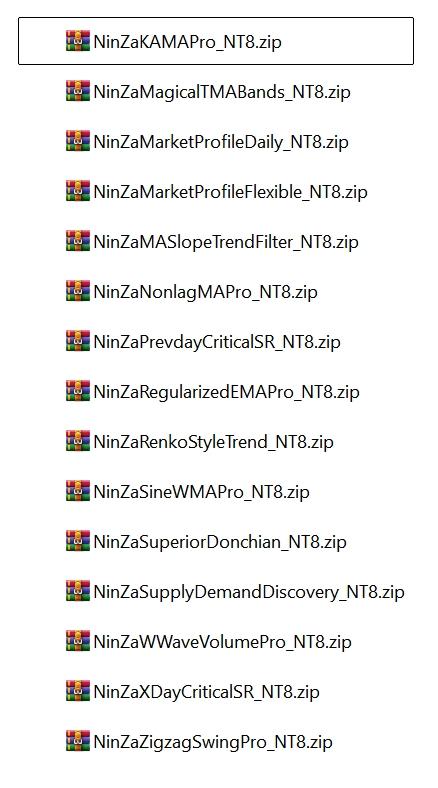Viewport: 438px width, 788px height.
Task: Select the NinZaWWaveVolumePro_NT8.zip file name
Action: pos(223,642)
